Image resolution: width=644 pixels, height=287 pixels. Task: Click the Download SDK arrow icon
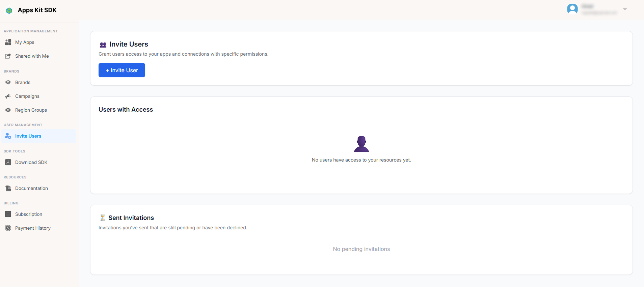(x=8, y=162)
